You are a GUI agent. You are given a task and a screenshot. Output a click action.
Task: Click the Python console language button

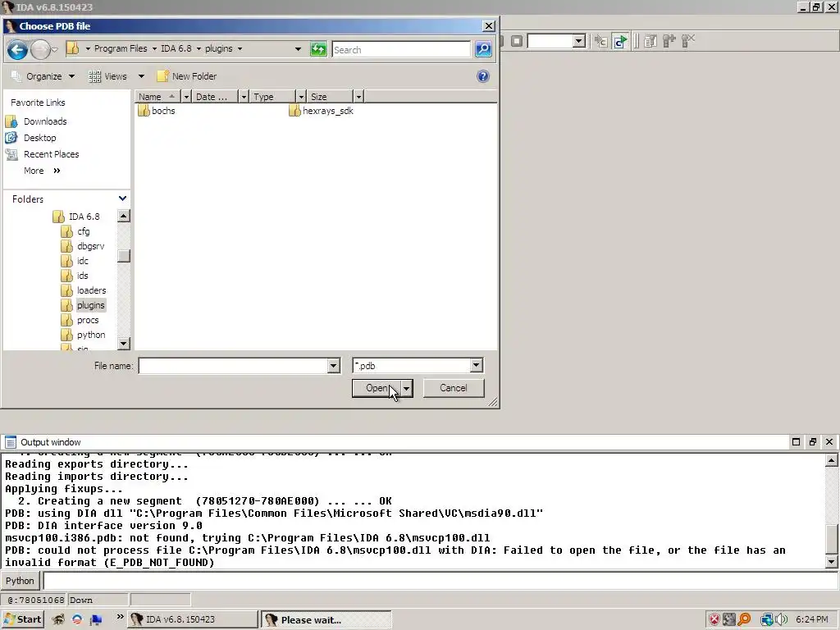tap(20, 581)
